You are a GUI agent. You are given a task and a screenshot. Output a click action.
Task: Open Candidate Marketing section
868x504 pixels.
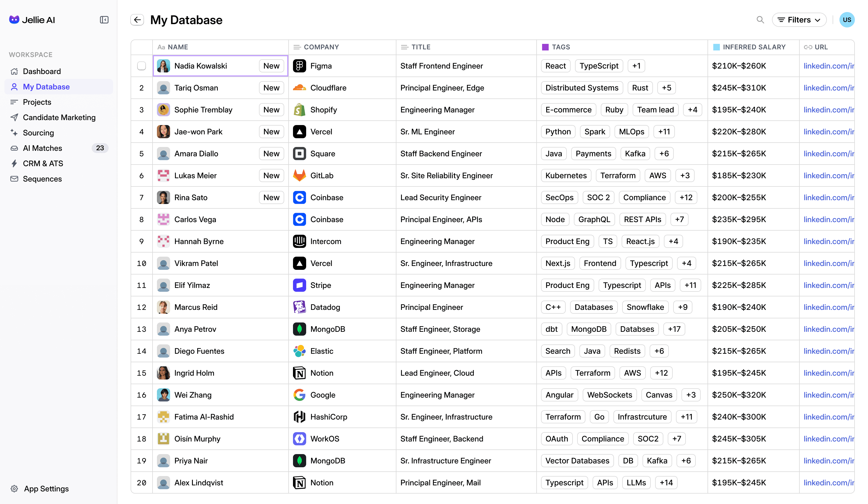(x=59, y=117)
